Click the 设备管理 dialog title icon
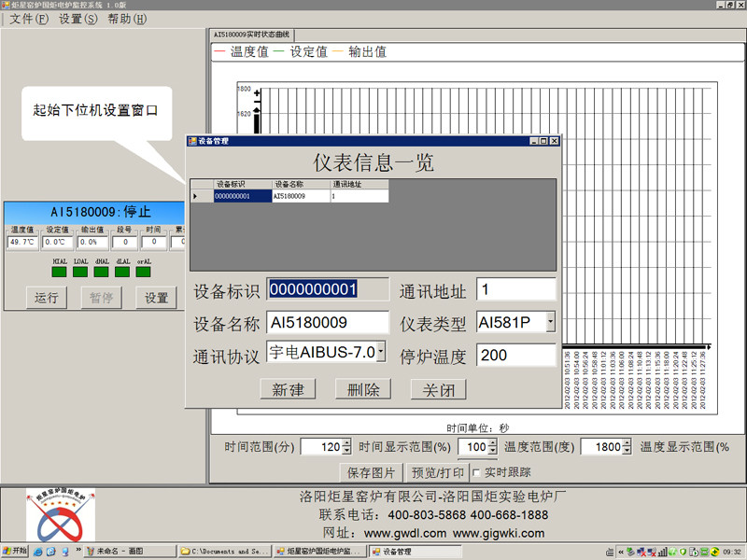The height and width of the screenshot is (560, 747). point(192,141)
